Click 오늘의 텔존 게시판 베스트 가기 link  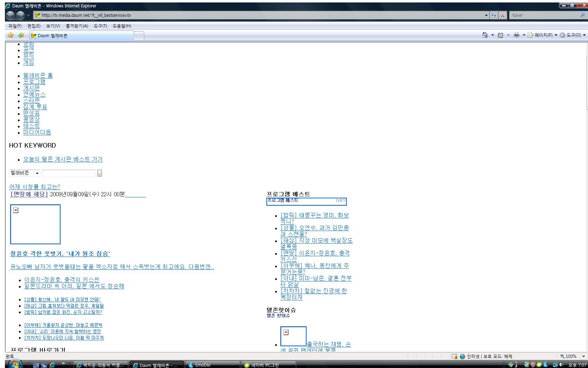63,159
